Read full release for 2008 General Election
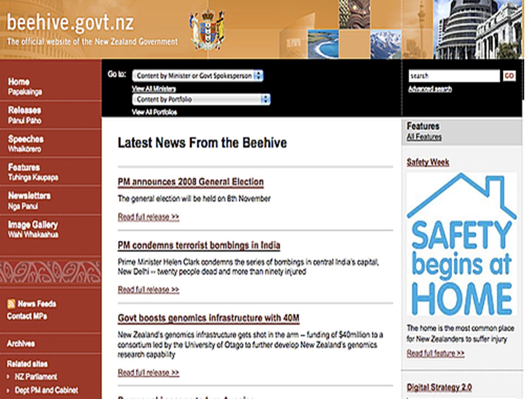Image resolution: width=532 pixels, height=399 pixels. click(x=148, y=217)
